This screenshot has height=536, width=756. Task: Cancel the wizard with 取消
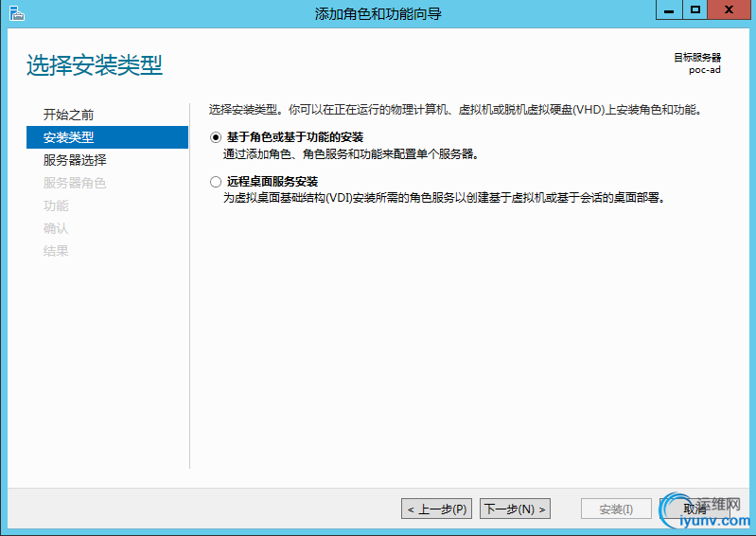[694, 509]
